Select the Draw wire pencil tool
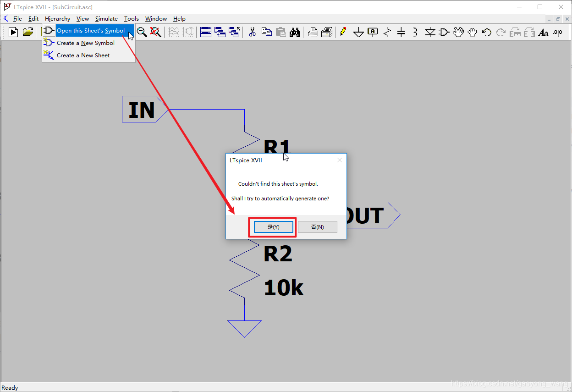 (x=345, y=32)
